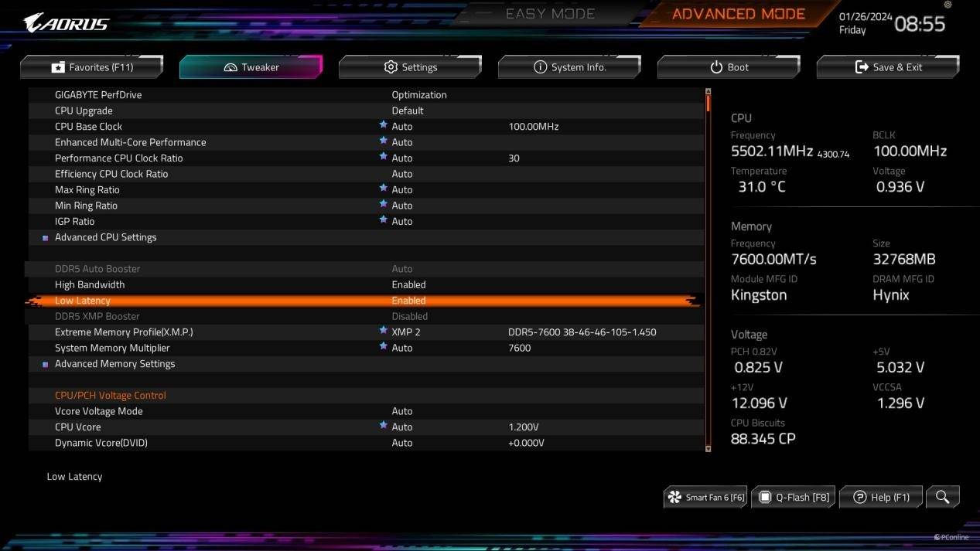
Task: Click the Help question mark icon
Action: pyautogui.click(x=859, y=497)
